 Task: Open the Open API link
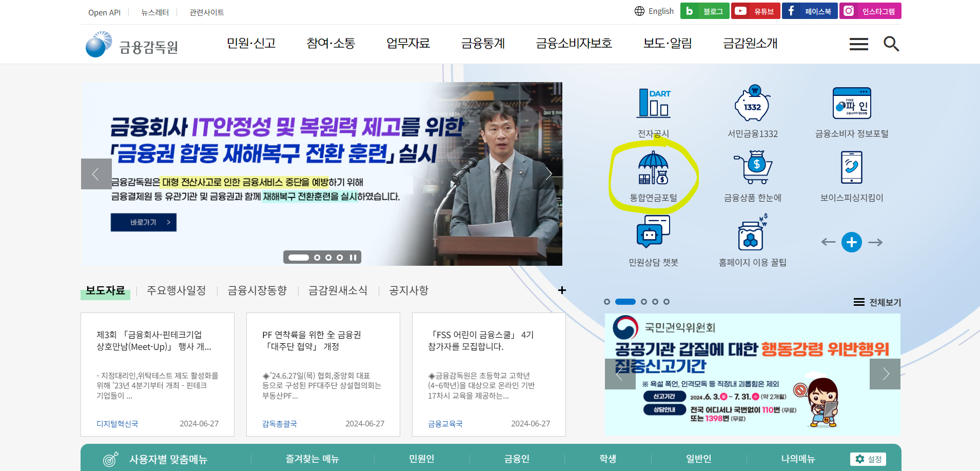click(x=104, y=12)
